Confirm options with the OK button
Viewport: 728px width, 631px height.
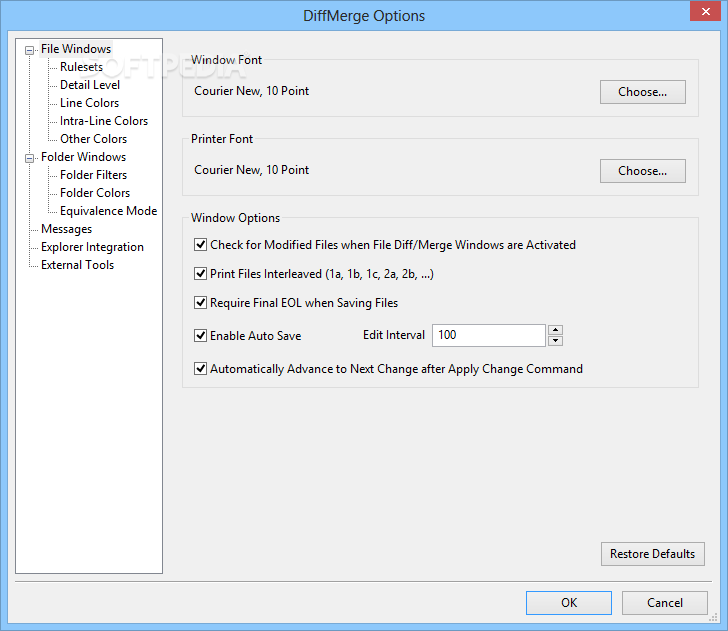coord(569,603)
